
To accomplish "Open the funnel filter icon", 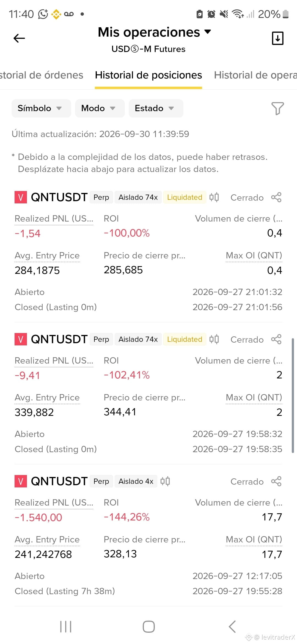I will point(277,108).
